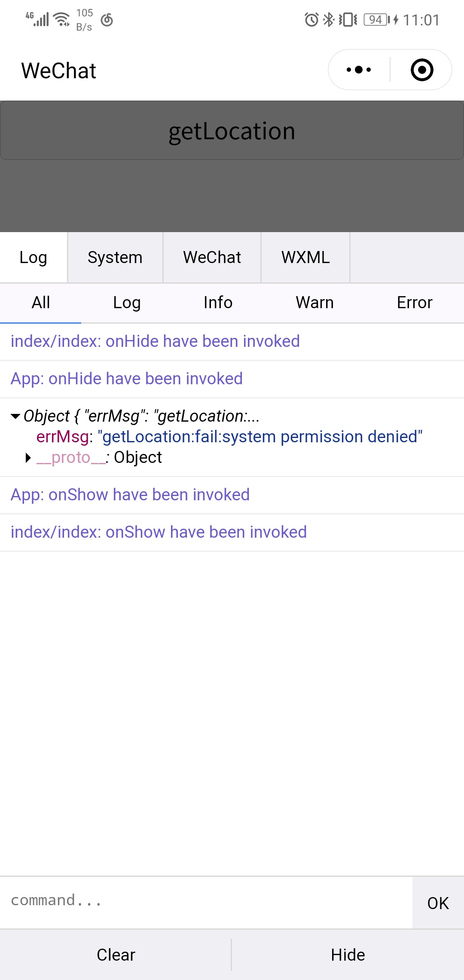464x980 pixels.
Task: Hide the debug console panel
Action: click(348, 955)
